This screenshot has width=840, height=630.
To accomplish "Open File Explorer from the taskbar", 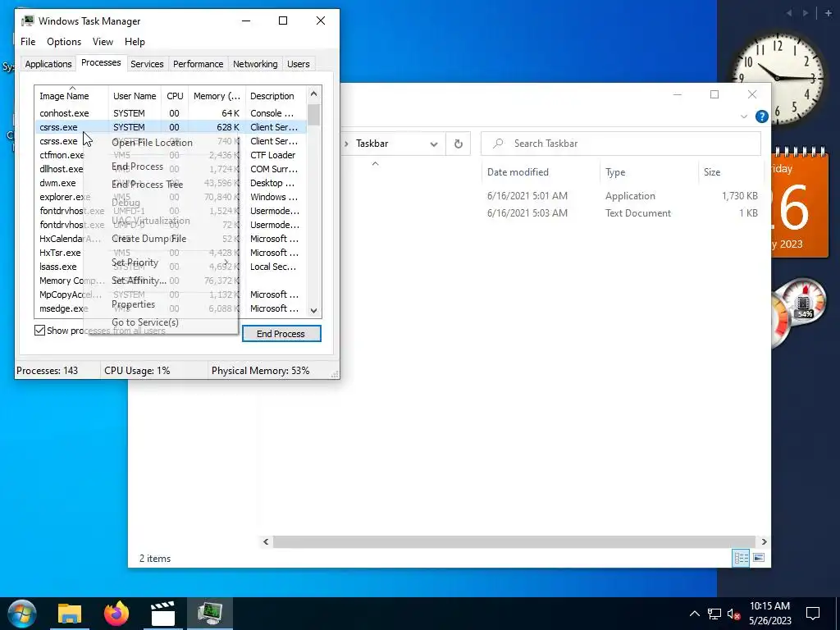I will point(70,614).
